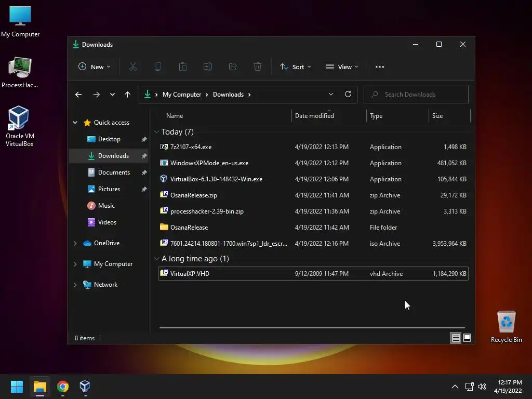Click the Share toolbar icon

233,67
